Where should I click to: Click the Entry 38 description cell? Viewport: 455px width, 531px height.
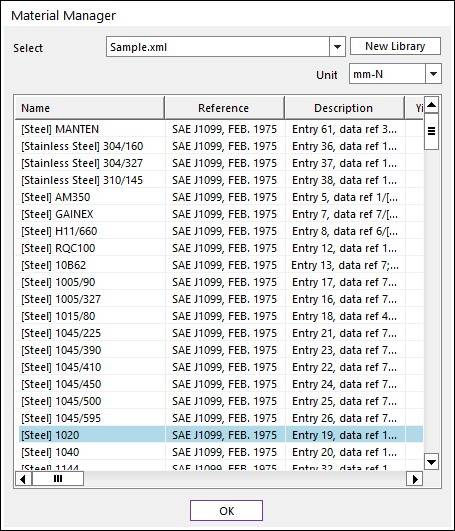(344, 180)
